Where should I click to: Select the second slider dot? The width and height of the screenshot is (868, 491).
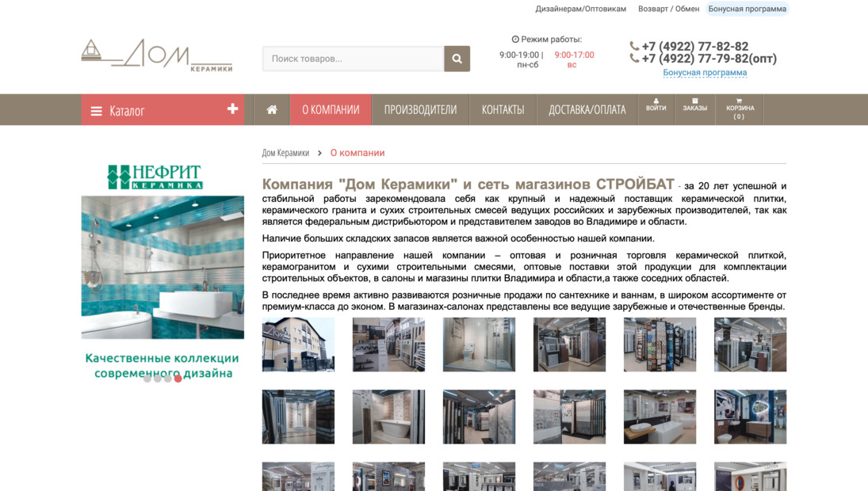coord(158,379)
